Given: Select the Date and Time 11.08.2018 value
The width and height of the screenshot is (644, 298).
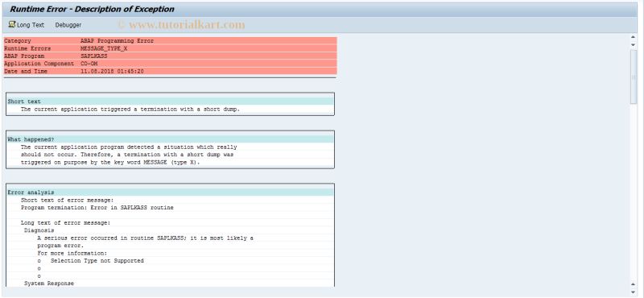Looking at the screenshot, I should click(x=112, y=71).
